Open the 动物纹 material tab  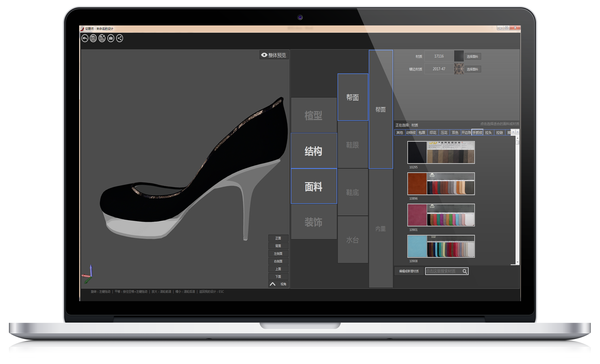(x=411, y=133)
